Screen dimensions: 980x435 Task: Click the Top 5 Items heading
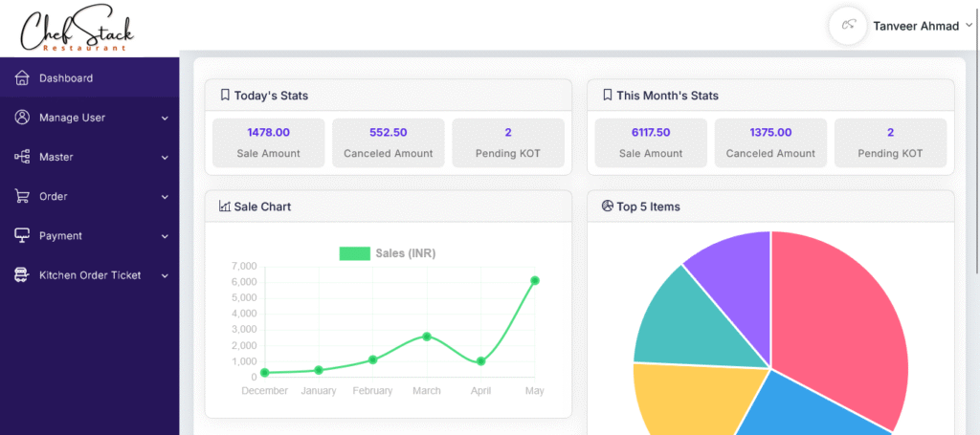(648, 207)
